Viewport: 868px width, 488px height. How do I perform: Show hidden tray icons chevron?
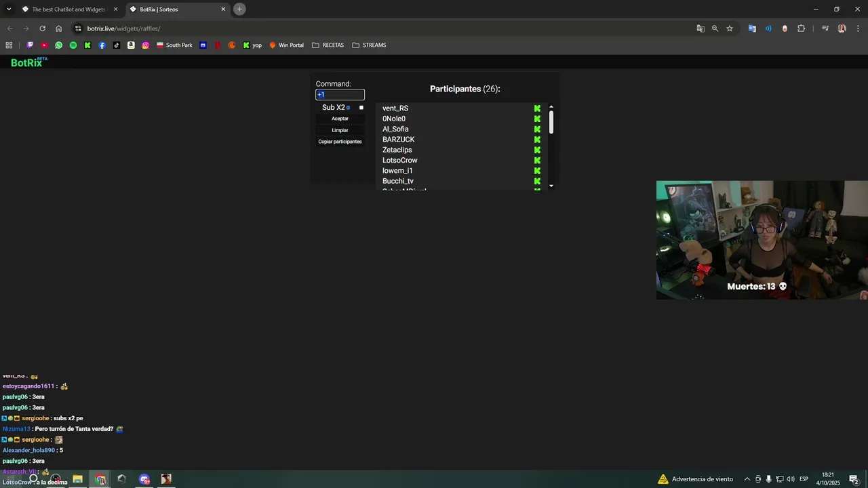tap(747, 479)
